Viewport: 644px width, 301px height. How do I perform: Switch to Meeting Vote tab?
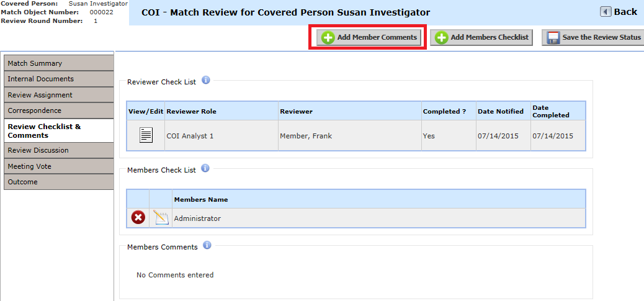coord(59,166)
